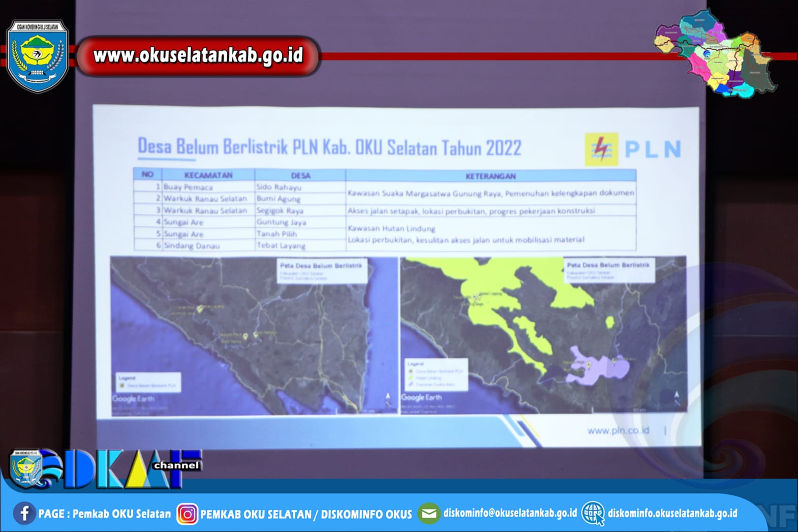
Task: Follow the www.pln.co.id link
Action: pyautogui.click(x=618, y=430)
